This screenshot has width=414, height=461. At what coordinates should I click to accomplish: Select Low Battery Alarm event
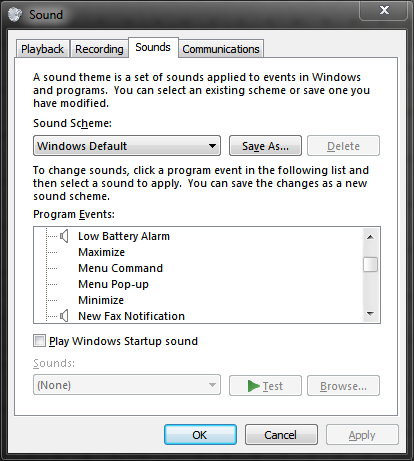point(124,236)
